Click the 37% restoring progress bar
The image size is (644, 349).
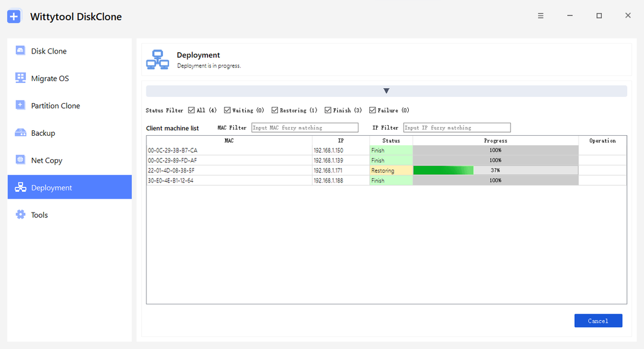[496, 170]
